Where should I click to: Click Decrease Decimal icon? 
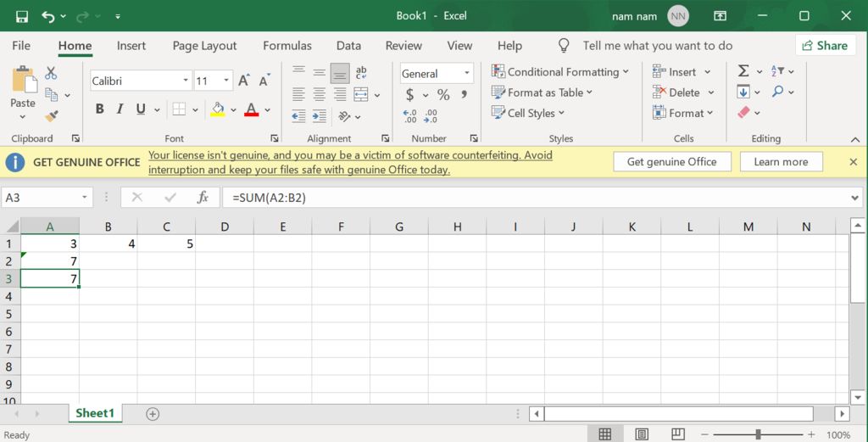(431, 115)
